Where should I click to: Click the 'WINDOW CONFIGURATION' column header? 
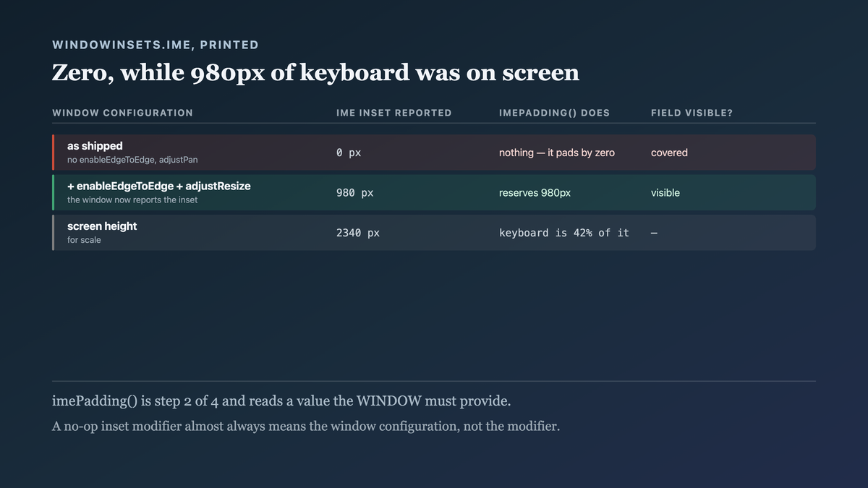pos(123,113)
